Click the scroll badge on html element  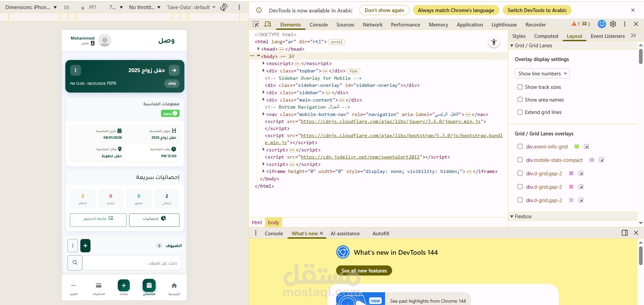coord(336,42)
